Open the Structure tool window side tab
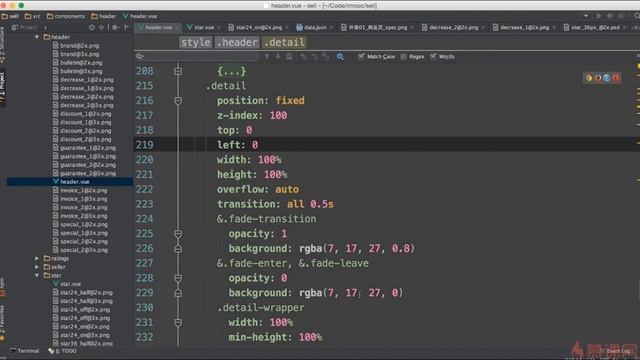 pos(2,44)
